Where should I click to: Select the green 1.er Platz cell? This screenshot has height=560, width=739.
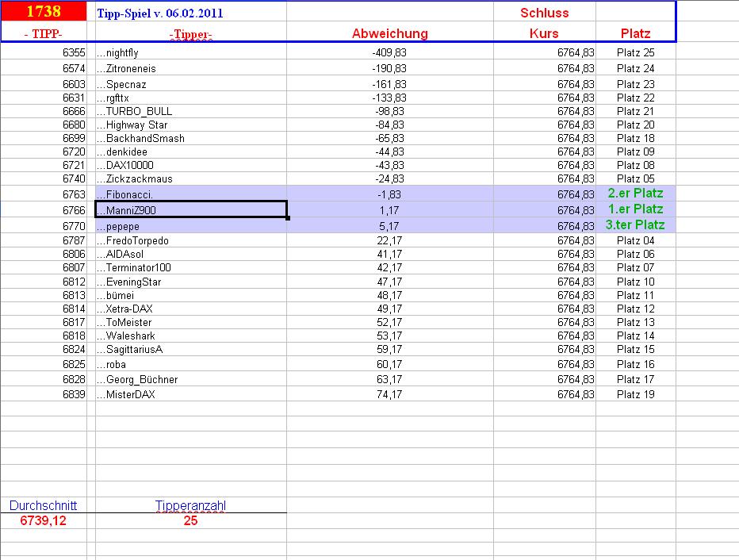tap(635, 209)
